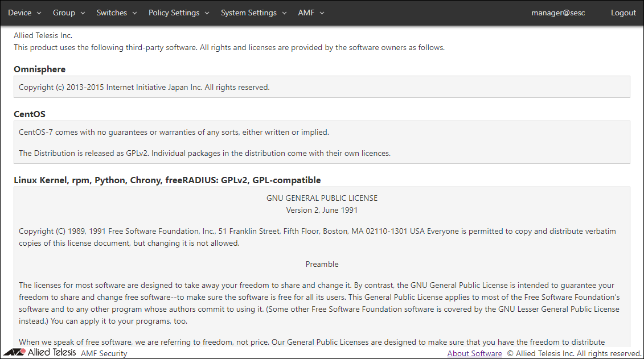
Task: Click 'The Distribution is released as GPLv2' line
Action: click(x=204, y=153)
